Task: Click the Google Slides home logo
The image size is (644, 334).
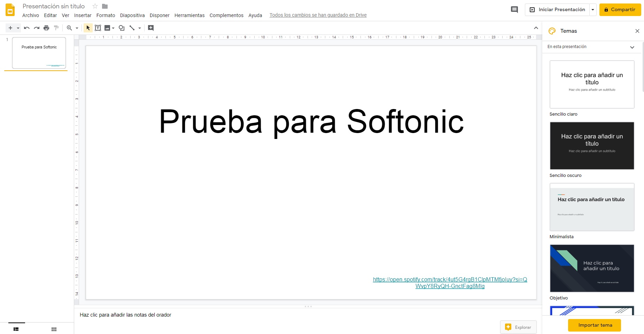Action: [x=10, y=10]
